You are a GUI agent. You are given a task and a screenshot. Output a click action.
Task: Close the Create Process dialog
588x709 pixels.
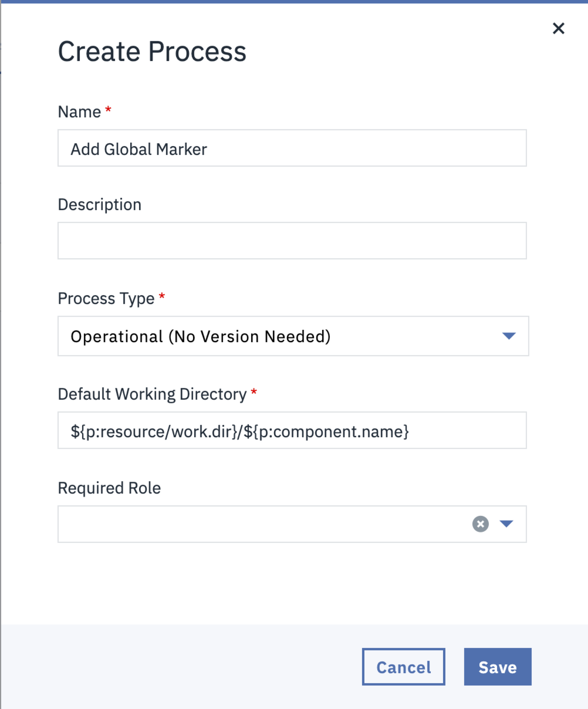[558, 28]
